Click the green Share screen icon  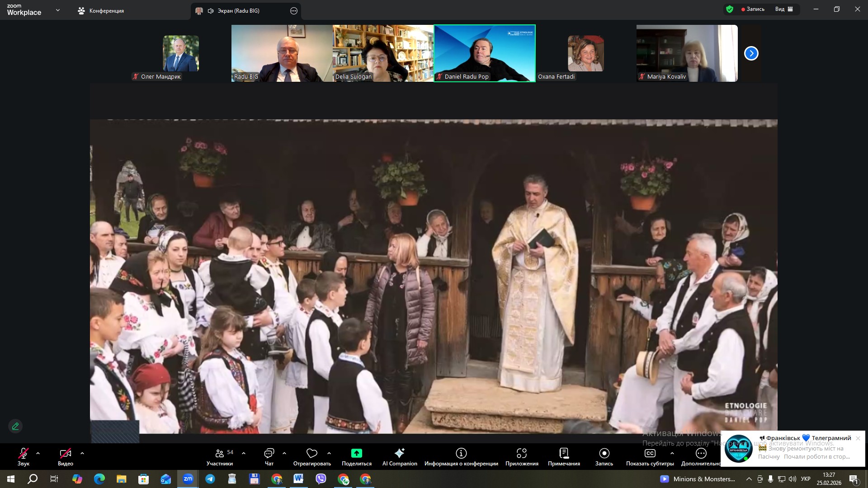[x=356, y=453]
